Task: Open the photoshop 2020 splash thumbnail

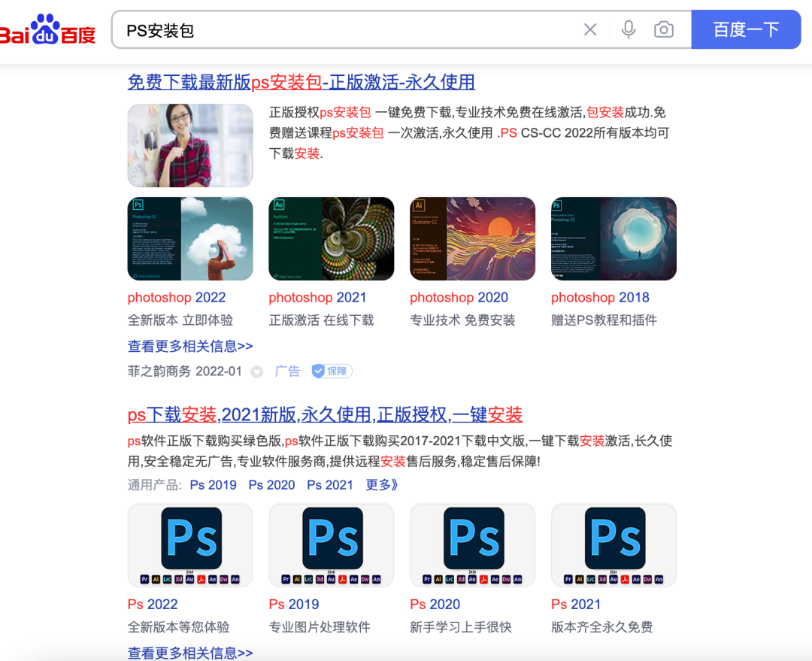Action: tap(473, 239)
